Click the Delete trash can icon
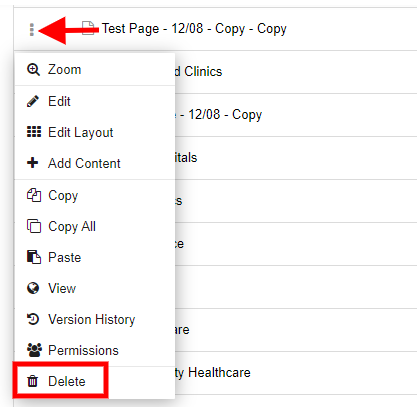The width and height of the screenshot is (417, 407). point(33,381)
